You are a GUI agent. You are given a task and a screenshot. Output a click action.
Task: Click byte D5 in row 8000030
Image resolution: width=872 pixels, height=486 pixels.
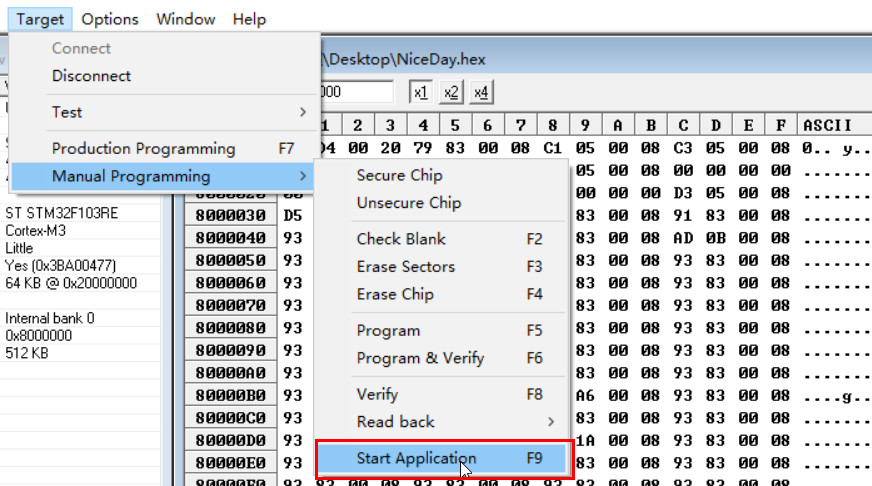pos(293,215)
